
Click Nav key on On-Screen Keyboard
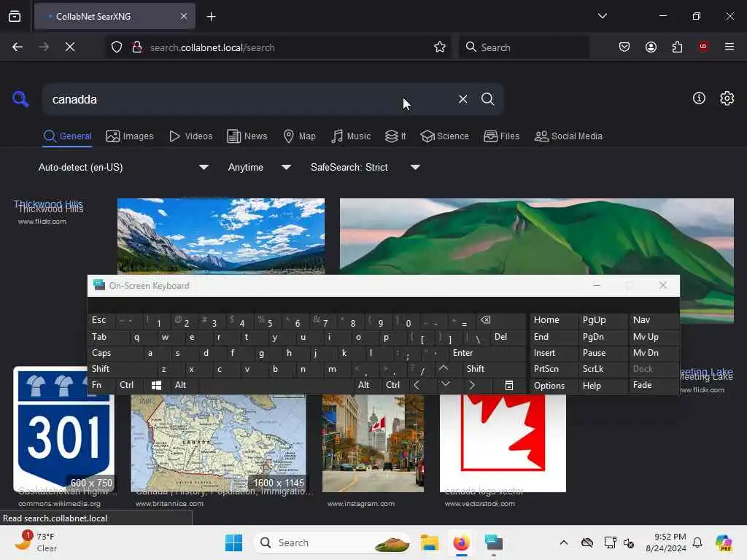click(653, 320)
